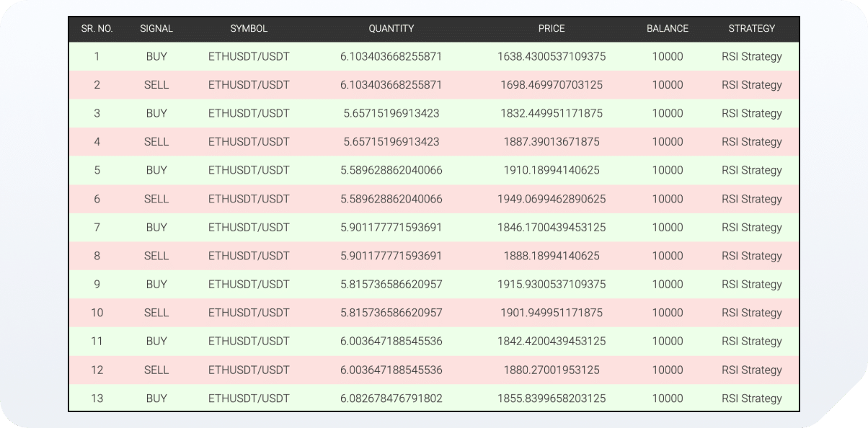Select price 1832.449951171875 in row 3
This screenshot has width=868, height=428.
point(552,113)
